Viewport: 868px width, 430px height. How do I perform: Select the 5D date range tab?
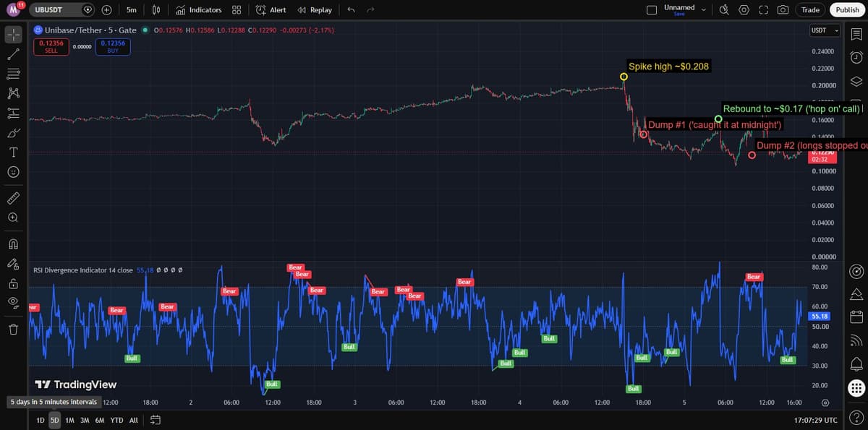coord(55,420)
